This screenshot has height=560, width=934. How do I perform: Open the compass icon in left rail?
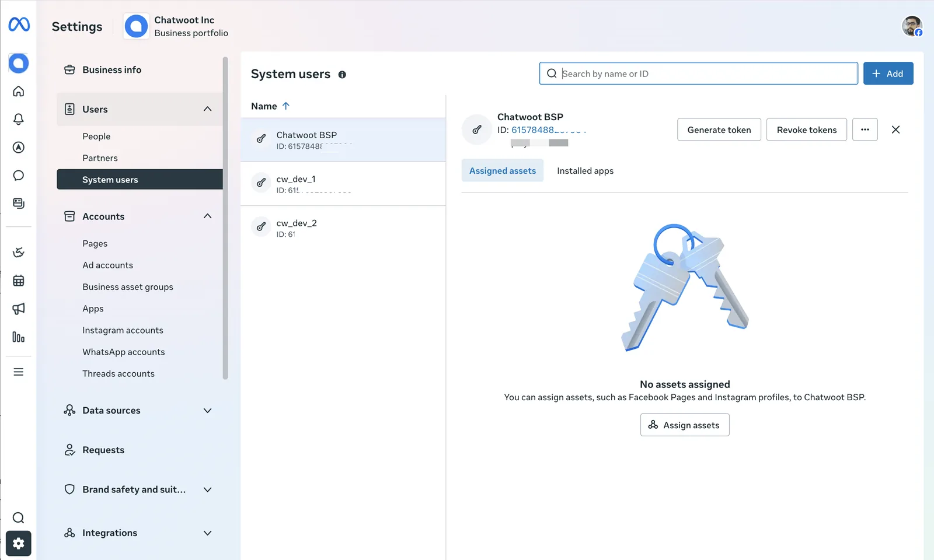point(19,148)
